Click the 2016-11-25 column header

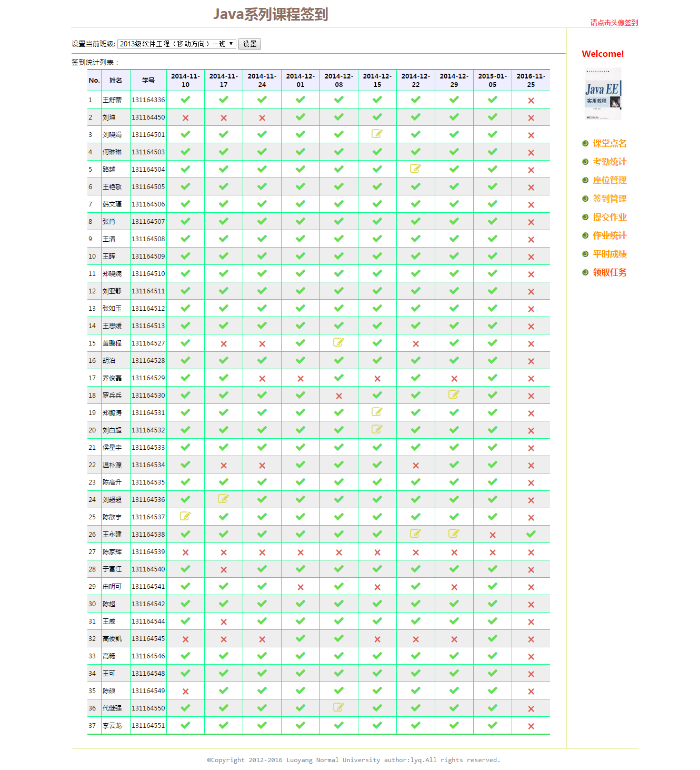click(x=531, y=80)
